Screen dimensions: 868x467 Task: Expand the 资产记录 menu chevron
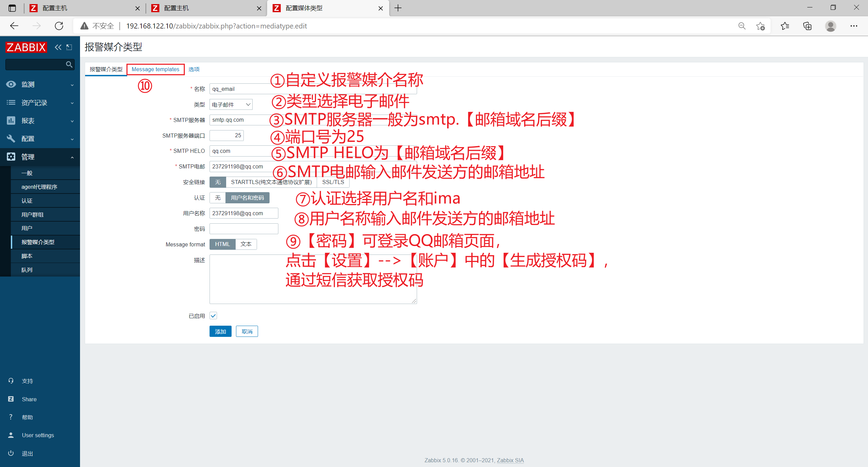[x=72, y=103]
